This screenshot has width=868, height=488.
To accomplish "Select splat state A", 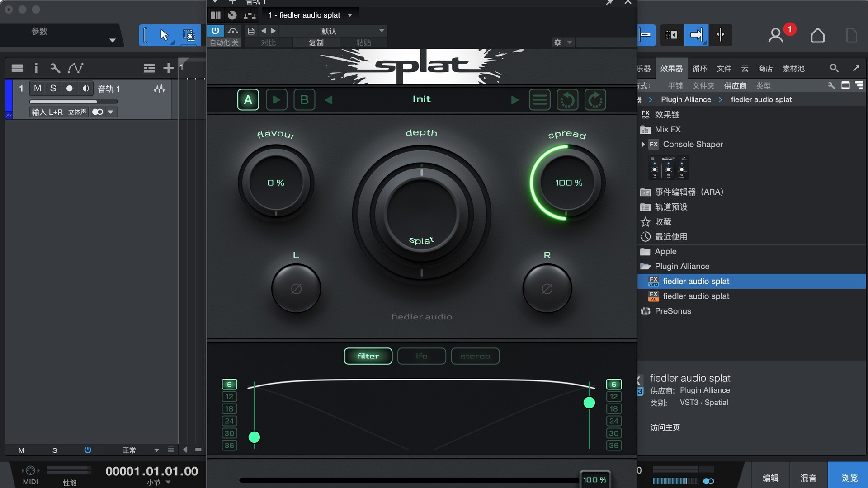I will point(248,99).
